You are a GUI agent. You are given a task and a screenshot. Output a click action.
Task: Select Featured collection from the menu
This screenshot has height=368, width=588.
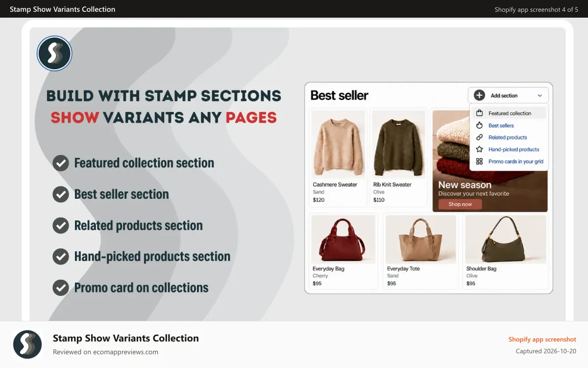[x=509, y=113]
